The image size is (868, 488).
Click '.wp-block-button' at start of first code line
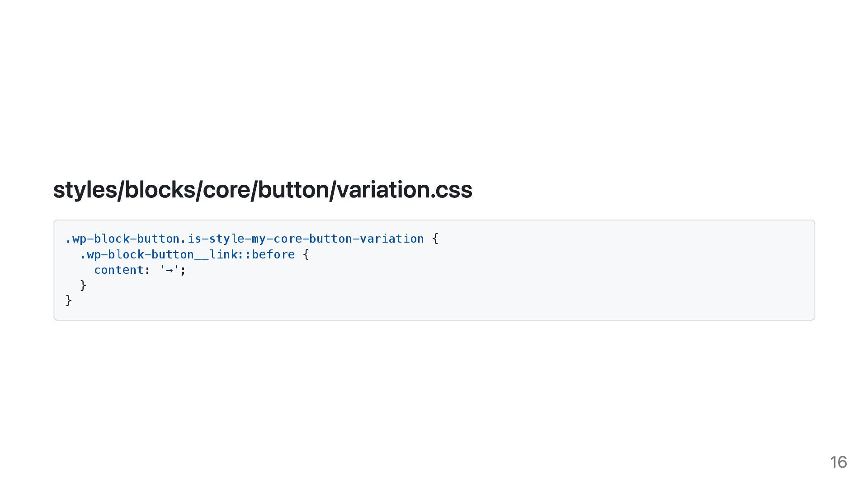[x=123, y=239]
